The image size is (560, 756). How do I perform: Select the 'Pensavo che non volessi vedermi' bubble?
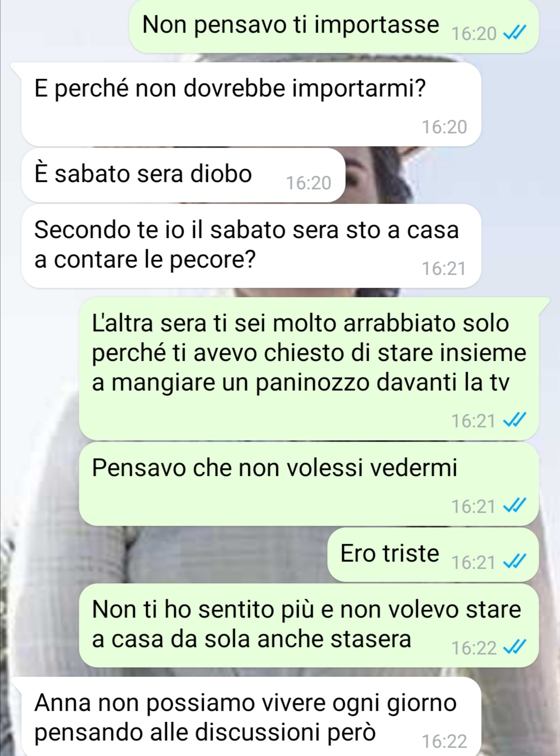click(x=309, y=484)
